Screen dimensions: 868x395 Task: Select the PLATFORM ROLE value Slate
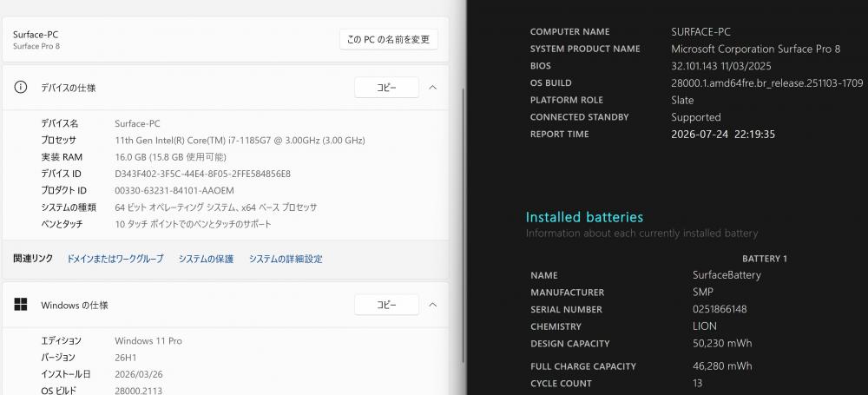[x=682, y=101]
